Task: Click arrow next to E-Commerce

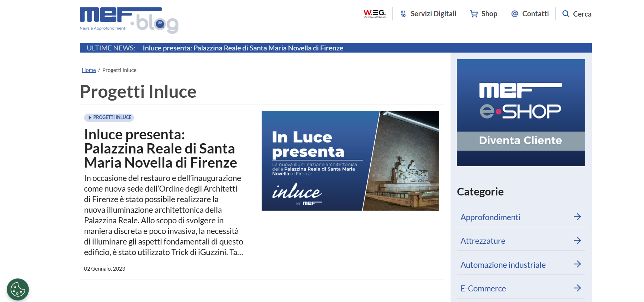Action: (x=577, y=288)
